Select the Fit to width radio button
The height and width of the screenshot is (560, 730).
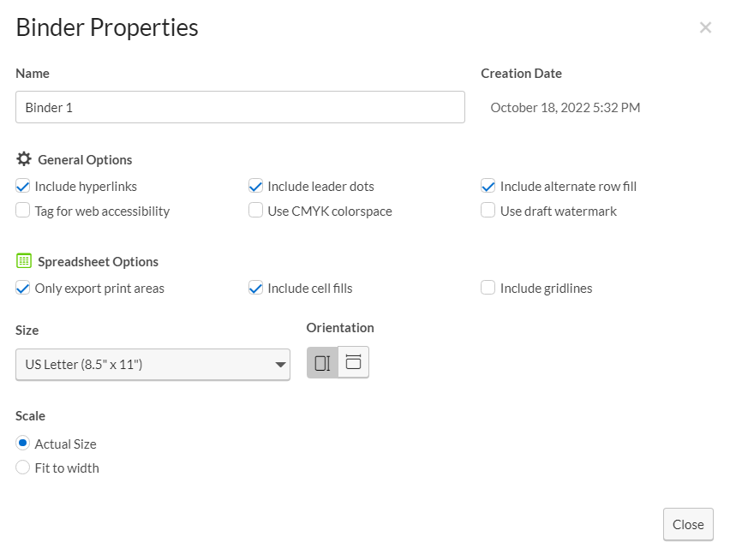click(x=22, y=468)
